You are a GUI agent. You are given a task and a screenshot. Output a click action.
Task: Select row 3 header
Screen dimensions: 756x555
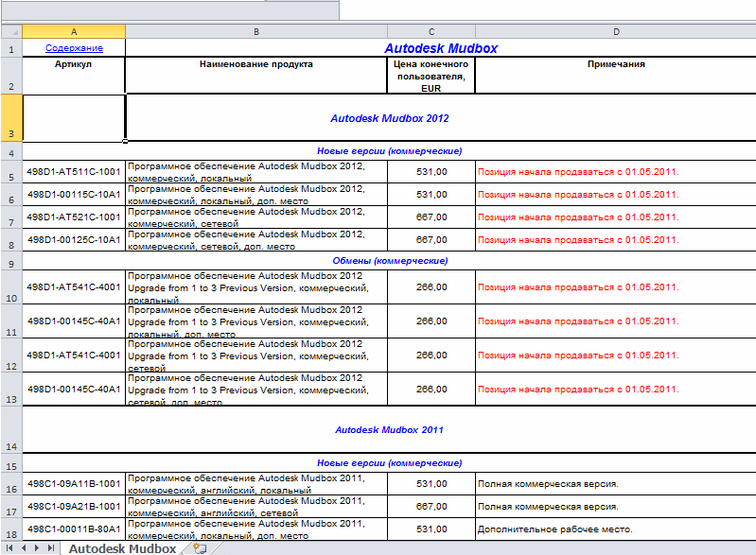click(x=11, y=118)
